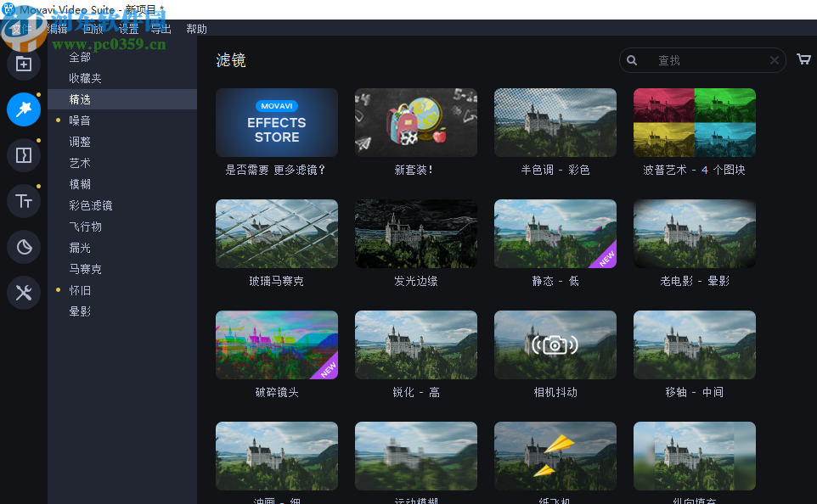817x504 pixels.
Task: Click the search magnifier icon
Action: click(632, 60)
